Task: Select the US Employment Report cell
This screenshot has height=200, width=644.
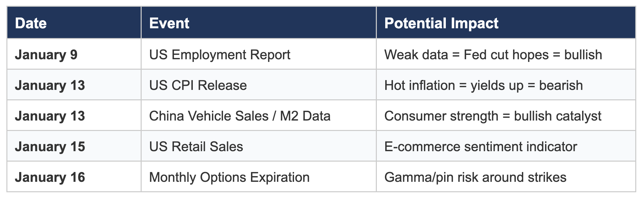Action: (259, 54)
